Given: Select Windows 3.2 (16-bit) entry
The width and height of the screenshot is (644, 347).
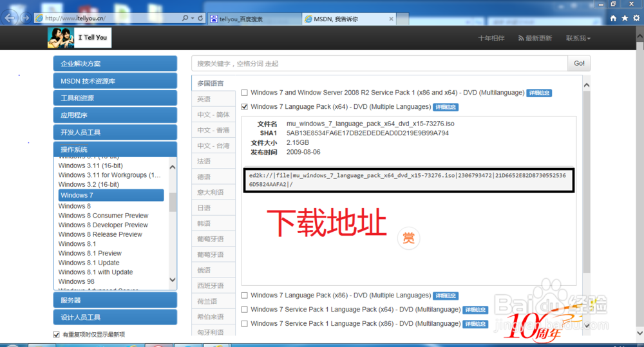Looking at the screenshot, I should [89, 184].
